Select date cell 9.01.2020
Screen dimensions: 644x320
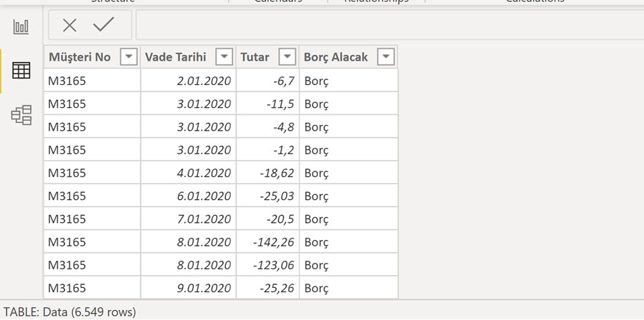188,288
